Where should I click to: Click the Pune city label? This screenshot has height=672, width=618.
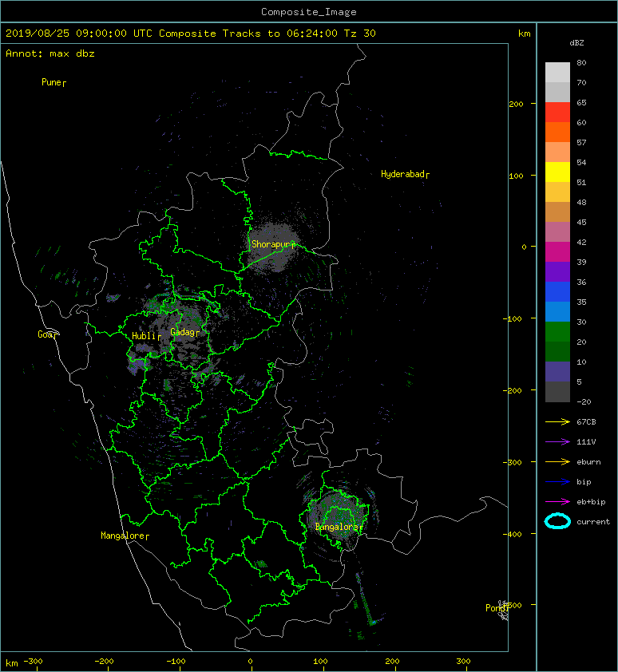tap(51, 82)
